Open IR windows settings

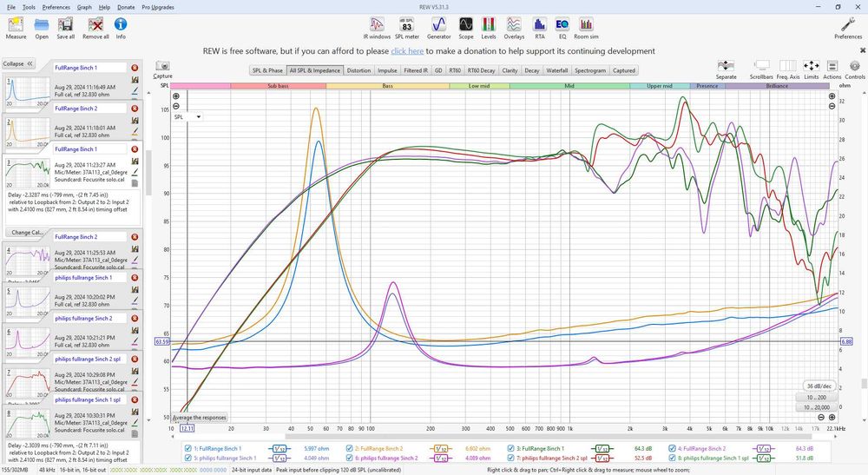click(377, 28)
